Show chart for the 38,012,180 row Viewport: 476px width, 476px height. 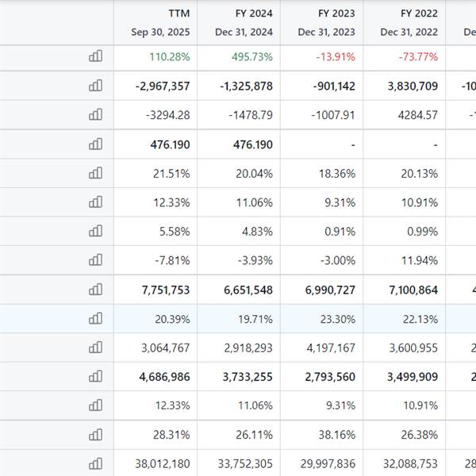96,463
